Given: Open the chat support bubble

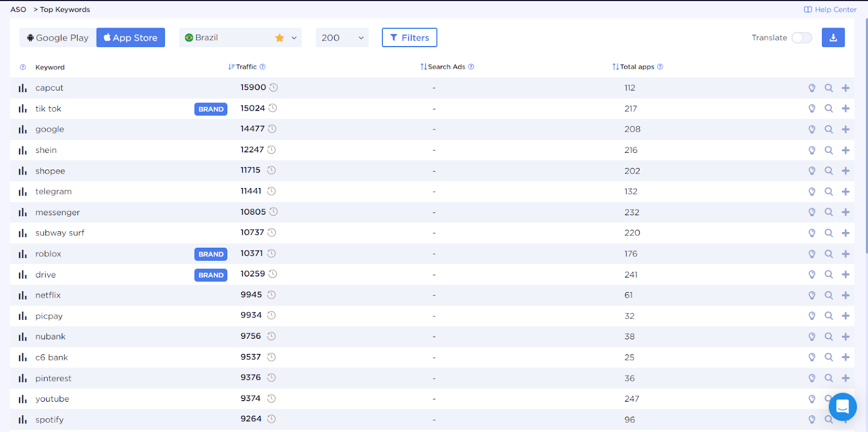Looking at the screenshot, I should pos(843,407).
